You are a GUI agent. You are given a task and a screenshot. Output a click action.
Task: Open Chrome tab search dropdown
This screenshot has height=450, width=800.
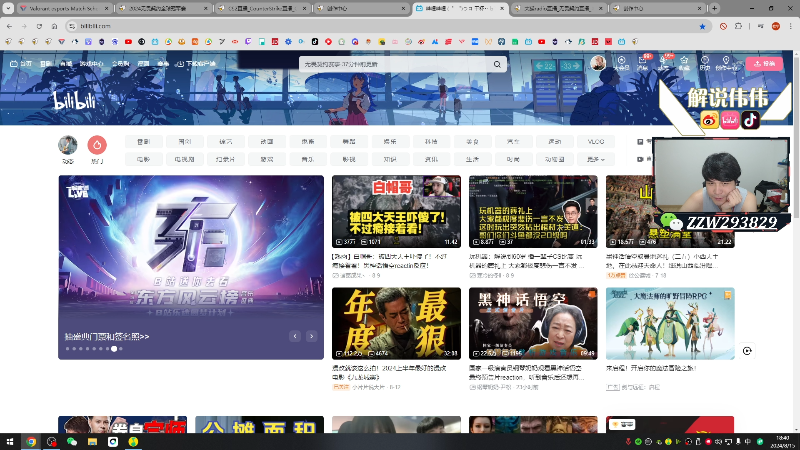tap(8, 8)
